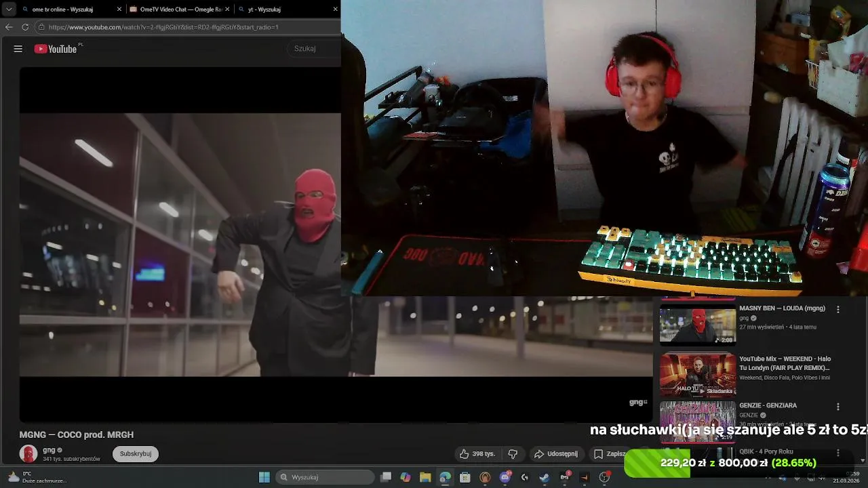Viewport: 868px width, 488px height.
Task: Close the 'ome tv online' tab
Action: [119, 9]
